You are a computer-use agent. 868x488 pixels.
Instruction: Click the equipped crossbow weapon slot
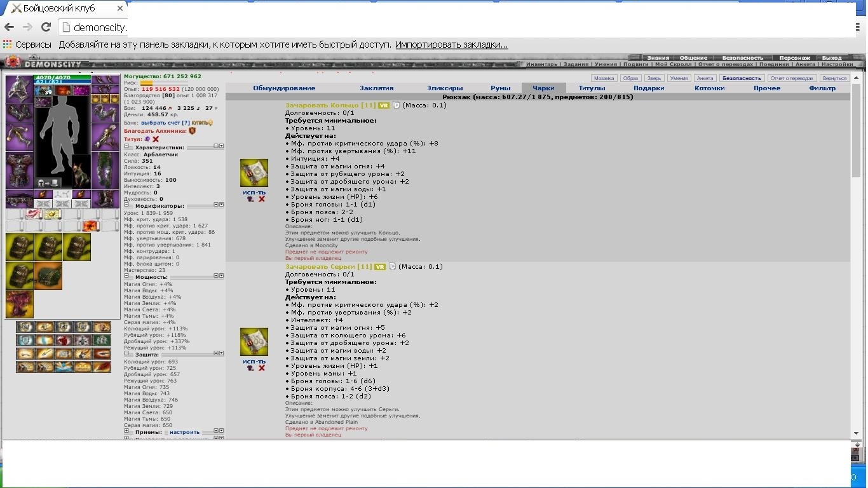[x=19, y=137]
